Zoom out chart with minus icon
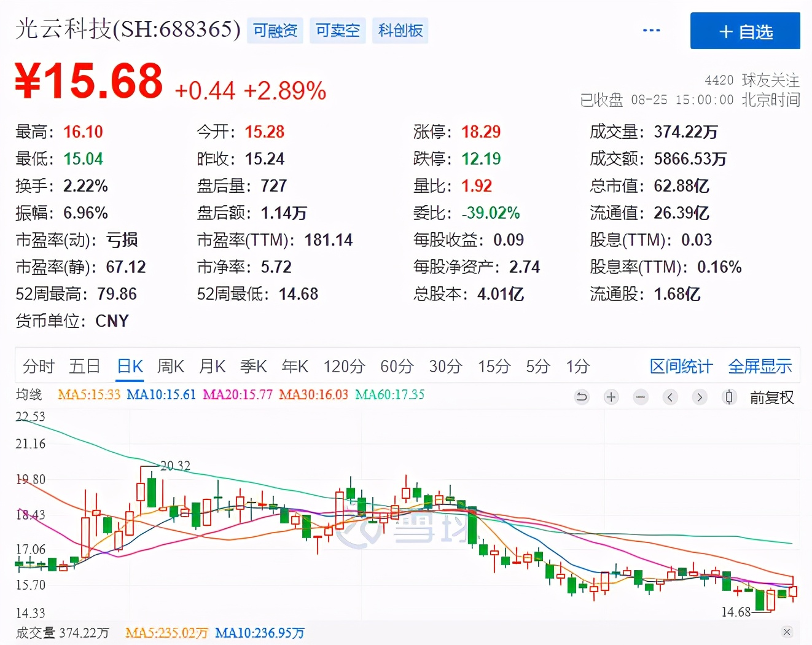Viewport: 812px width, 645px height. [x=641, y=397]
